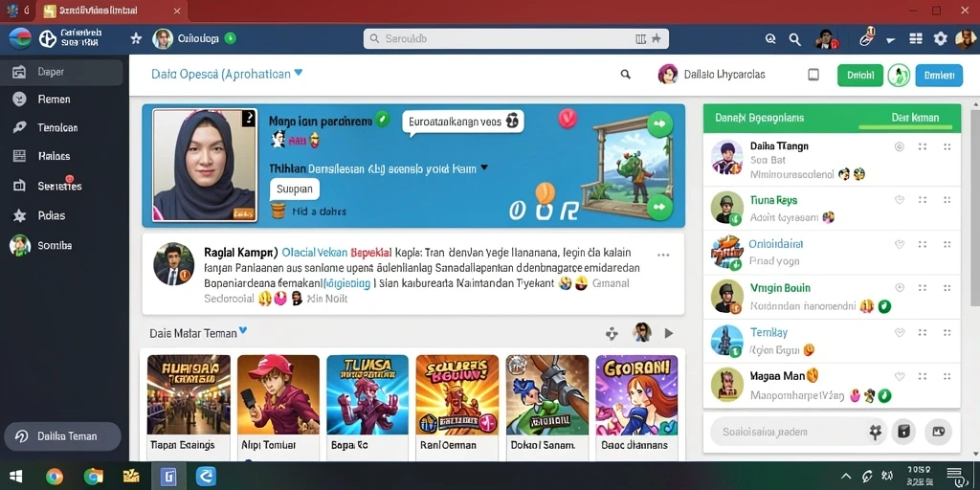Click the star bookmark icon in top bar

(136, 38)
